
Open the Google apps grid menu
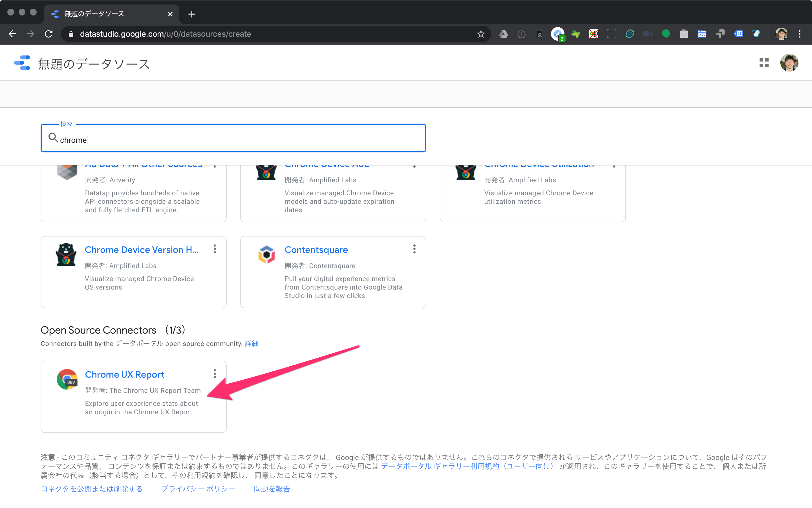coord(764,63)
